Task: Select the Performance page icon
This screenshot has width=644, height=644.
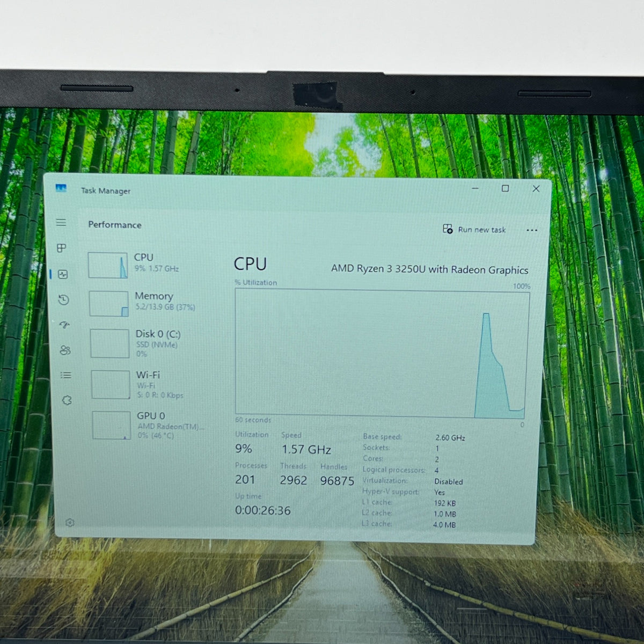Action: 63,274
